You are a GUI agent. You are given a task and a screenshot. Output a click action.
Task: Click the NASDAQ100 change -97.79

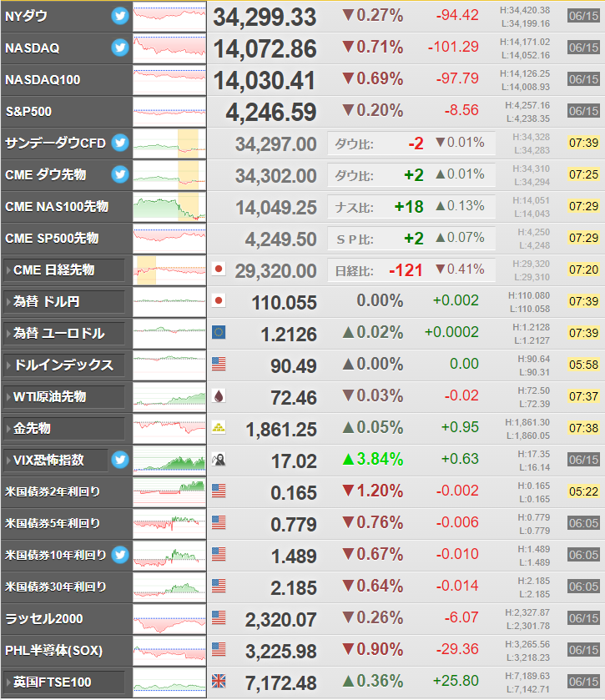(x=457, y=78)
